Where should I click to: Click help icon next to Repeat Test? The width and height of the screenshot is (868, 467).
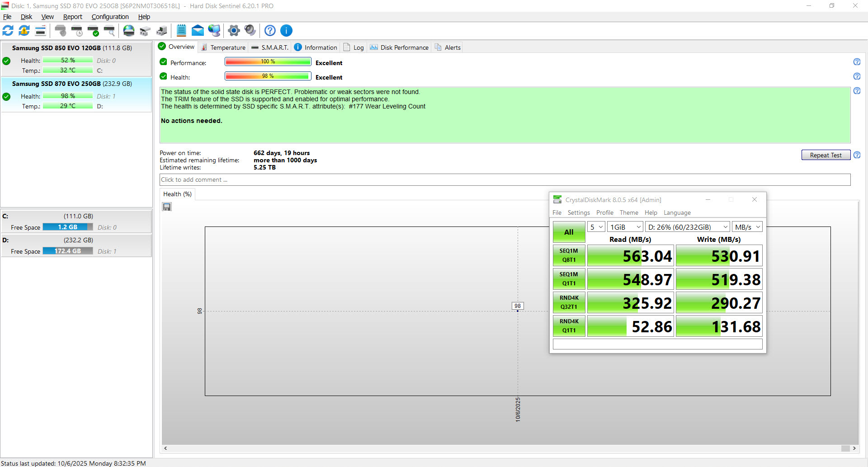click(857, 155)
